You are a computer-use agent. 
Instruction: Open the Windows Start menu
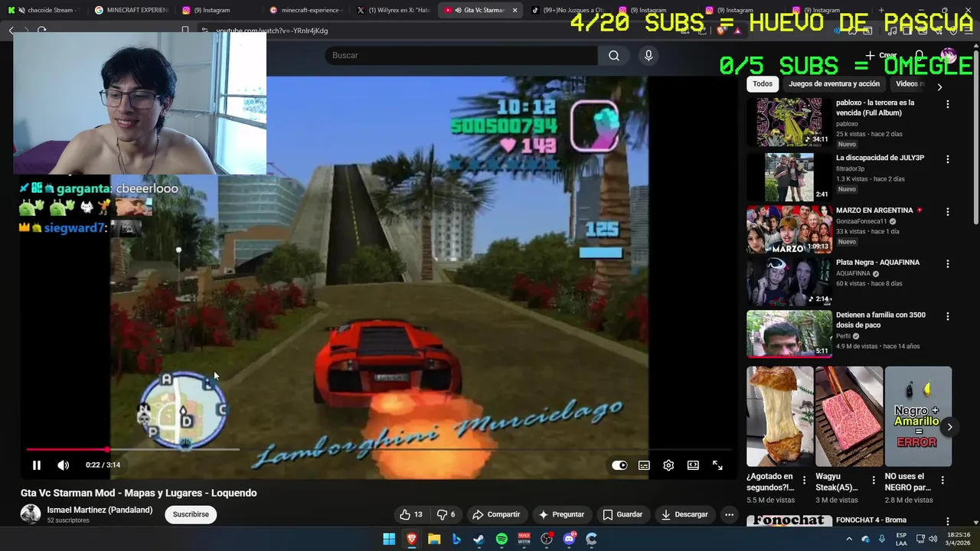tap(389, 539)
